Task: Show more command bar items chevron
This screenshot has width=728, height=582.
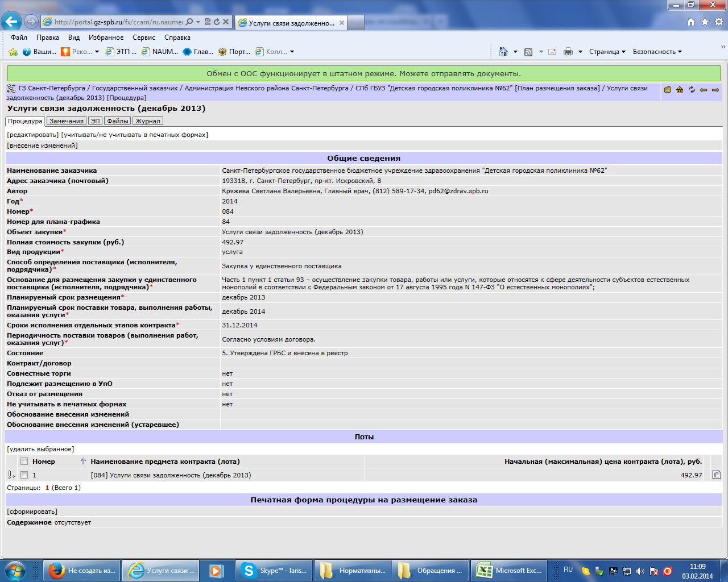Action: coord(723,47)
